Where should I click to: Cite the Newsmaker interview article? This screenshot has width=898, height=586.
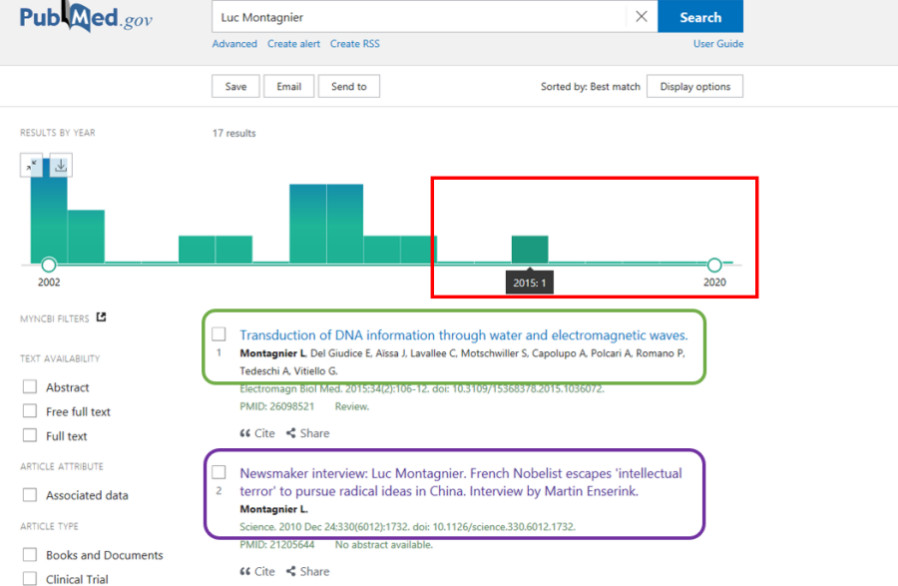click(257, 571)
